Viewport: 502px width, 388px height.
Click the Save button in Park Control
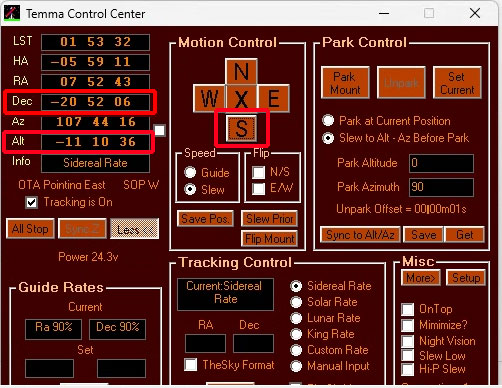coord(423,235)
